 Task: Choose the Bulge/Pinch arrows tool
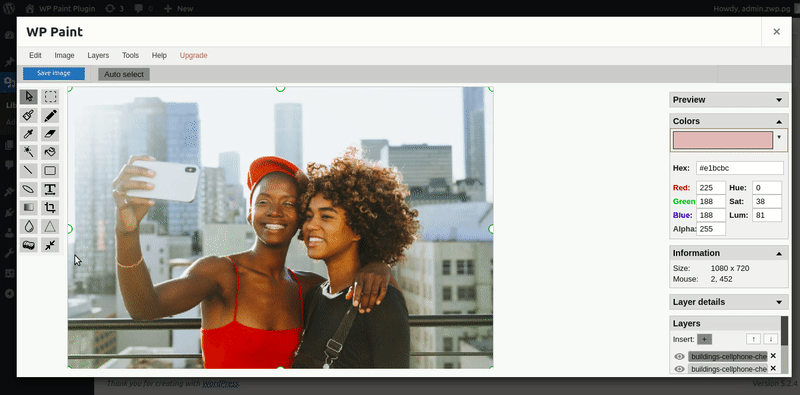point(50,245)
